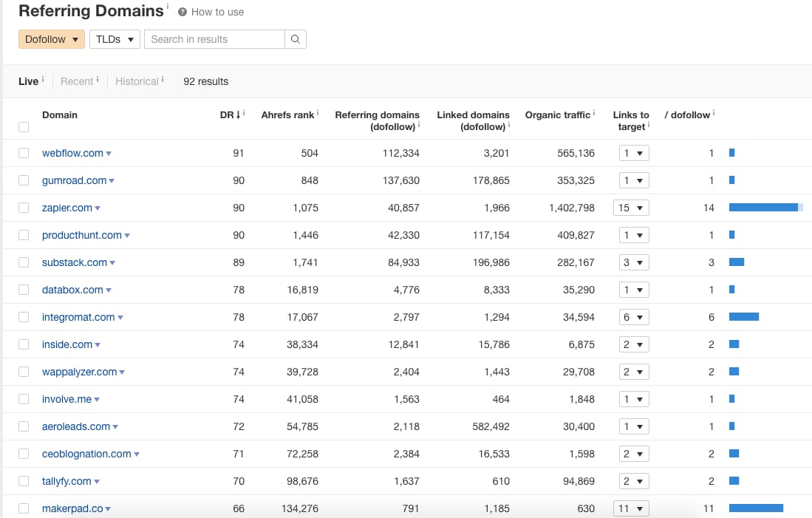Switch to the Recent tab
Image resolution: width=812 pixels, height=518 pixels.
(x=77, y=81)
